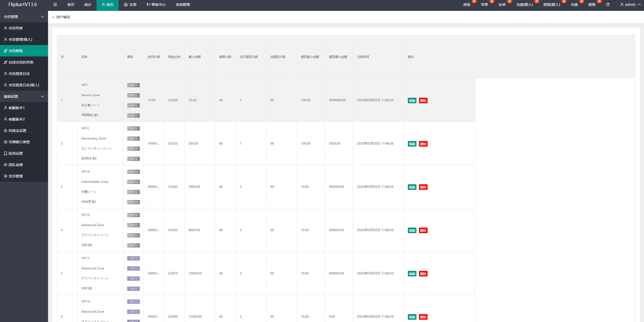Screen dimensions: 644x322
Task: Delete the VIP III level row
Action: pyautogui.click(x=423, y=187)
